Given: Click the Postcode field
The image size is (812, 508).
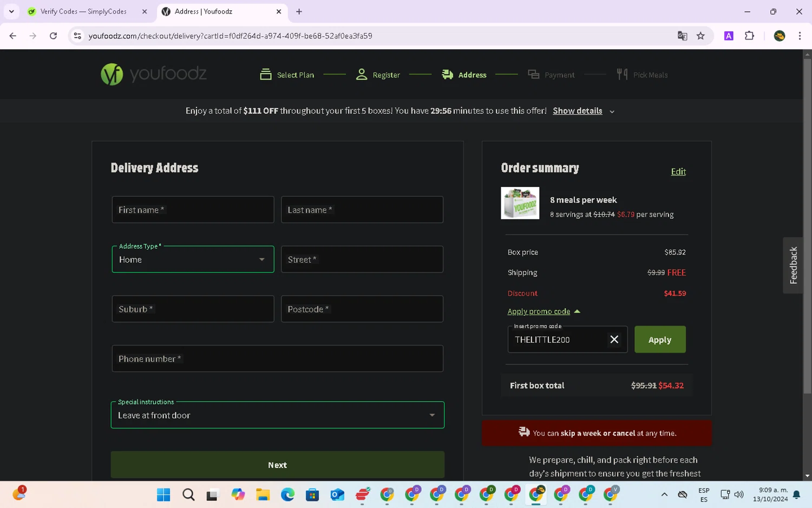Looking at the screenshot, I should click(362, 309).
